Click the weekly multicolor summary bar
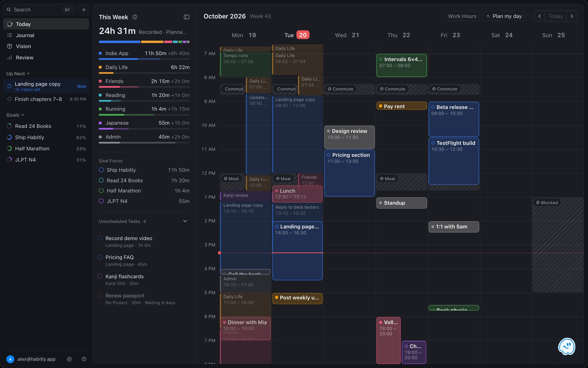The height and width of the screenshot is (368, 588). pos(144,42)
